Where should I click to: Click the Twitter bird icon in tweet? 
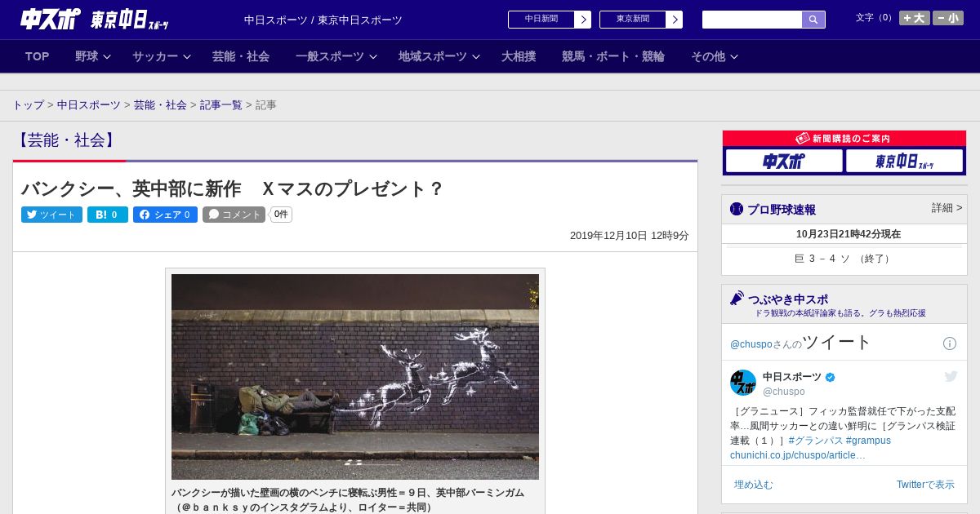click(x=951, y=376)
